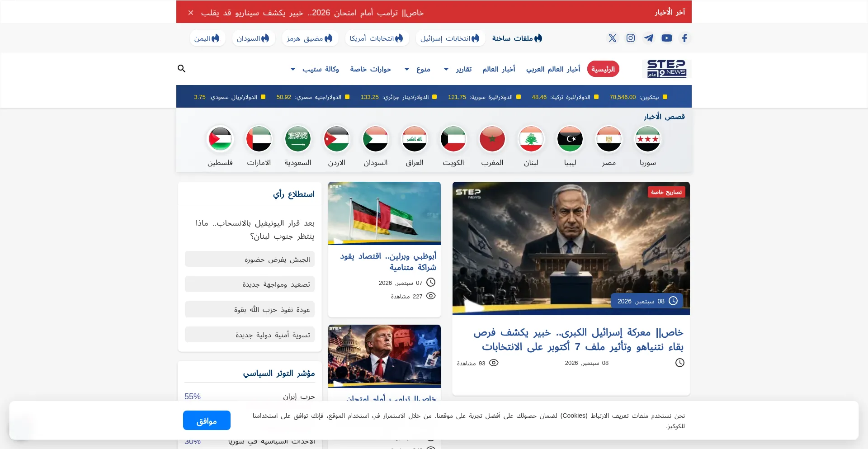The width and height of the screenshot is (868, 449).
Task: Open the X (Twitter) social icon
Action: [613, 38]
